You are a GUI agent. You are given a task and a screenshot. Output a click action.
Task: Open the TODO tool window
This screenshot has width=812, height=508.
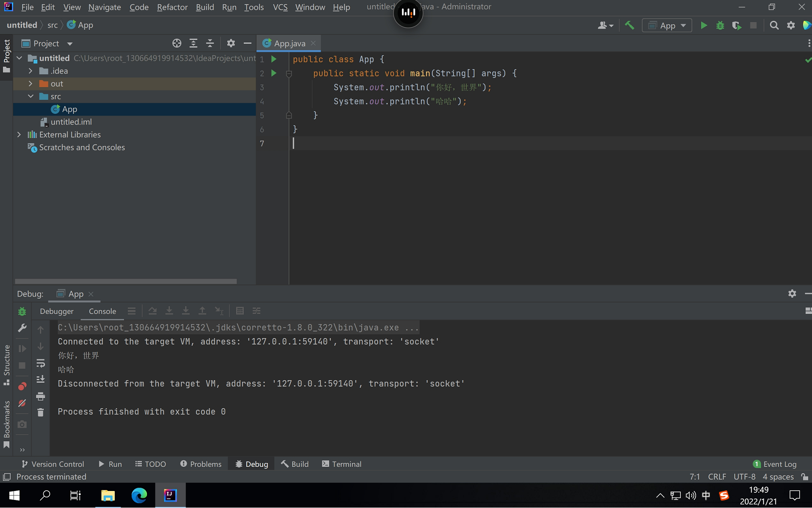(x=150, y=464)
